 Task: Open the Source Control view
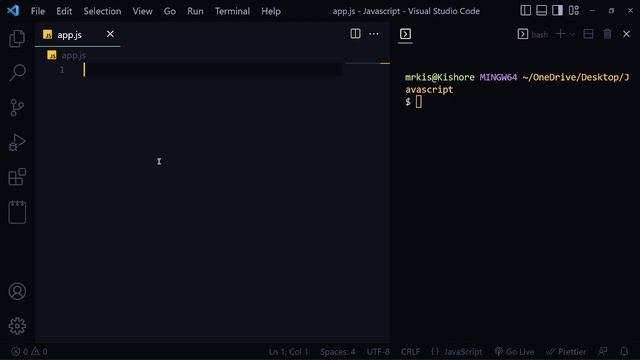[x=17, y=108]
